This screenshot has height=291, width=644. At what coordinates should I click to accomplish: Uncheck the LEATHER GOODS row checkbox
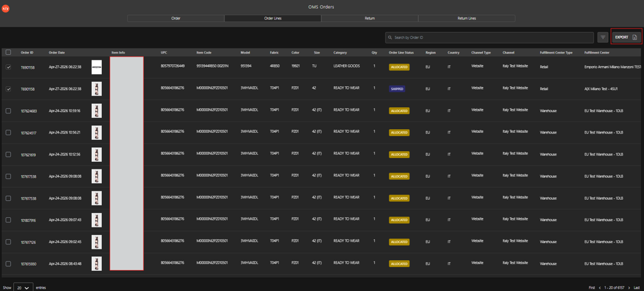pyautogui.click(x=8, y=67)
